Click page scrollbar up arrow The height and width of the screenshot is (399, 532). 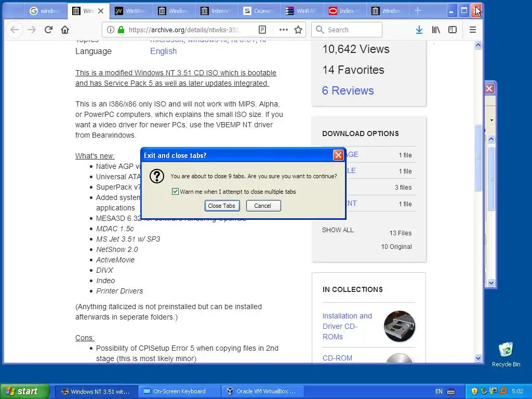478,45
